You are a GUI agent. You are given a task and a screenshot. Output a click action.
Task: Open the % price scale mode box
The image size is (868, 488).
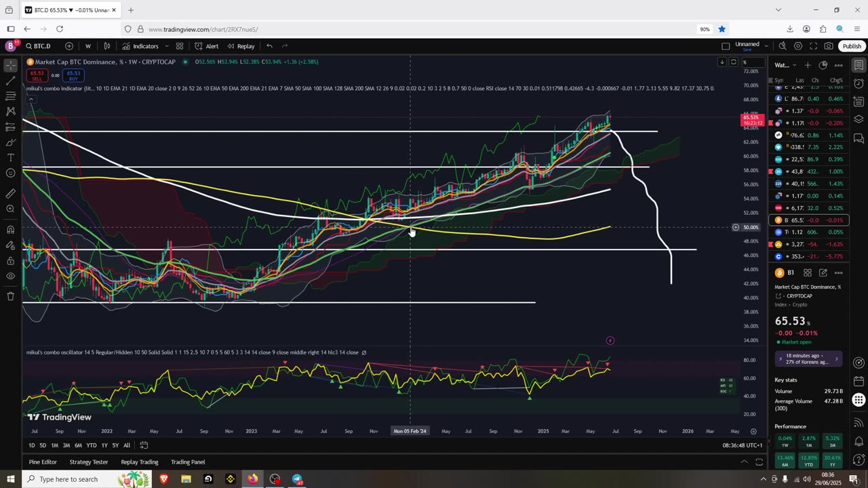753,62
